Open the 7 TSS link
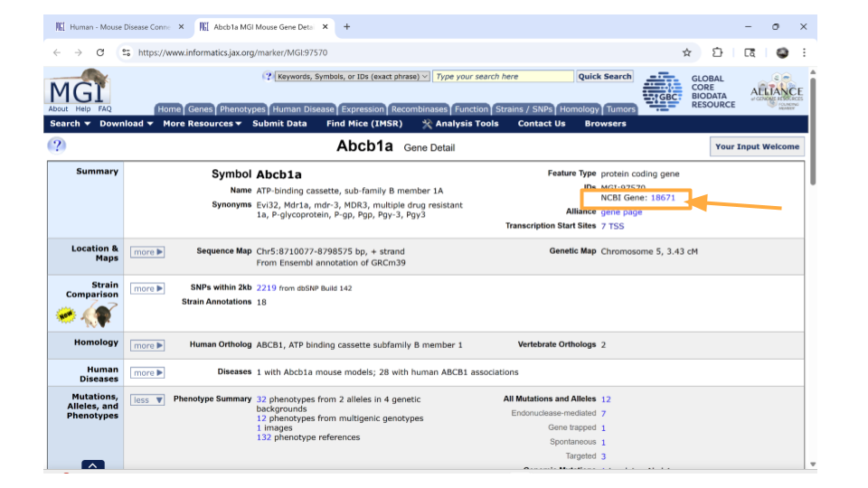 tap(612, 226)
